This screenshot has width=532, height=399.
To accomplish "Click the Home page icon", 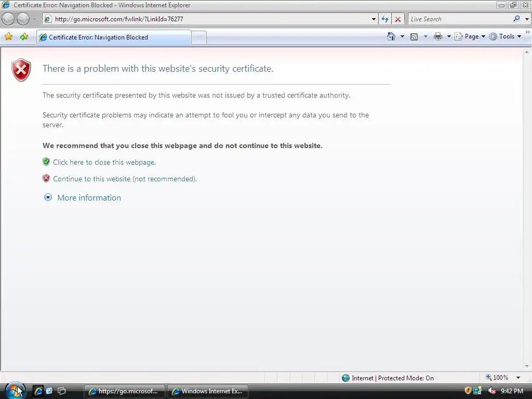I will coord(391,36).
